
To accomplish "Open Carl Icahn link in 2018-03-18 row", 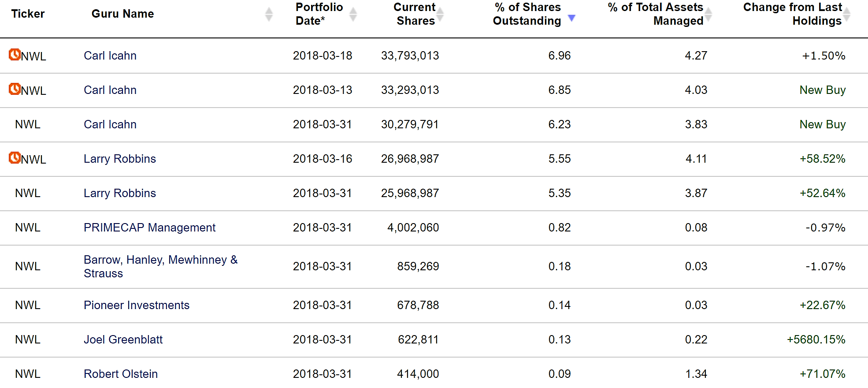I will click(x=110, y=56).
